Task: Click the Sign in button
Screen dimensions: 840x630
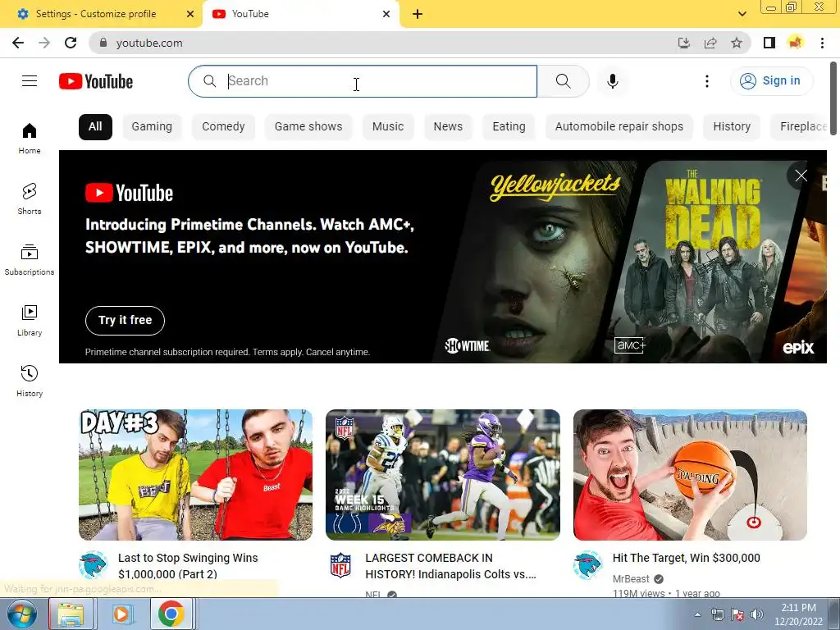Action: pos(771,81)
